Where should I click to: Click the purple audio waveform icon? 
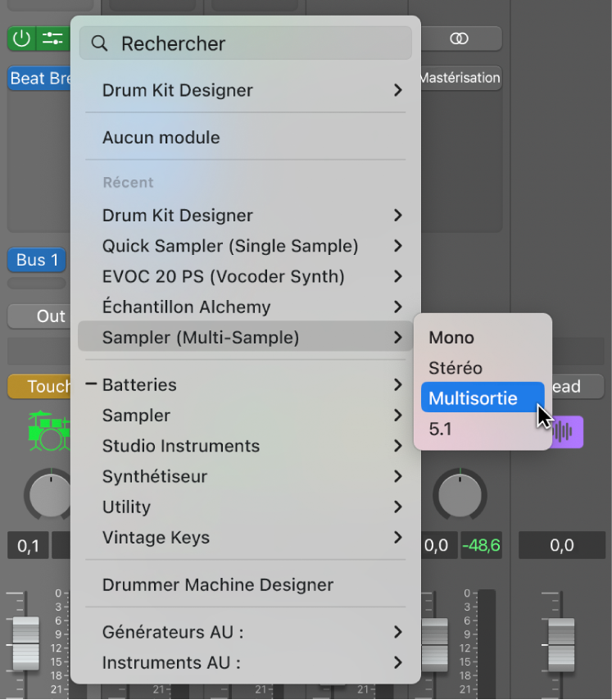coord(567,432)
